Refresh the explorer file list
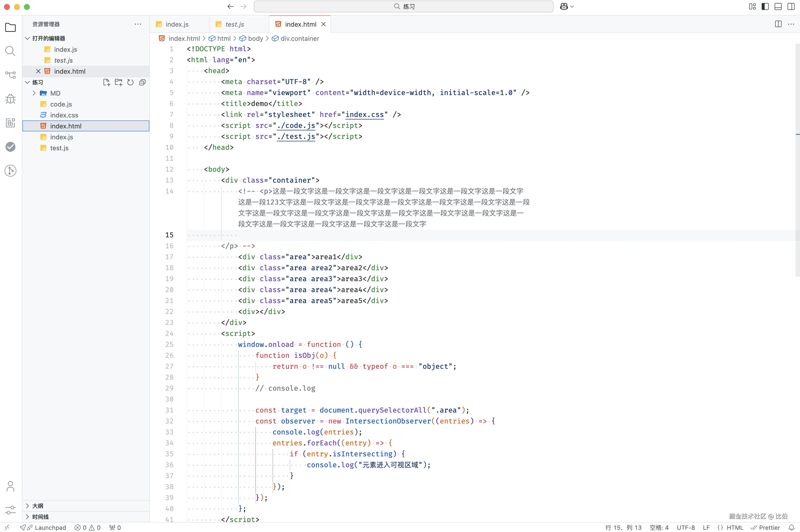Image resolution: width=800 pixels, height=532 pixels. coord(130,82)
